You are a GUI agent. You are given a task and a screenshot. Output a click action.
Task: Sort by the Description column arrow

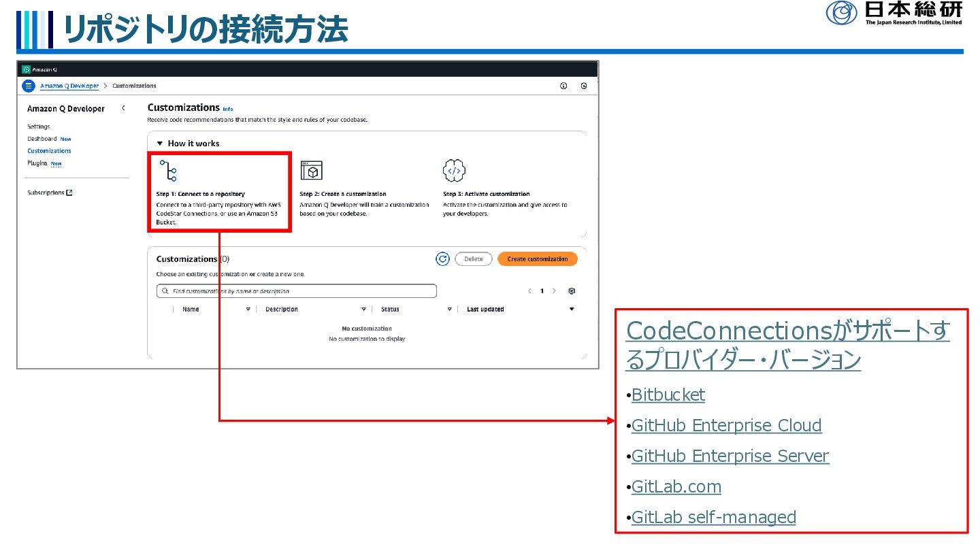point(363,310)
